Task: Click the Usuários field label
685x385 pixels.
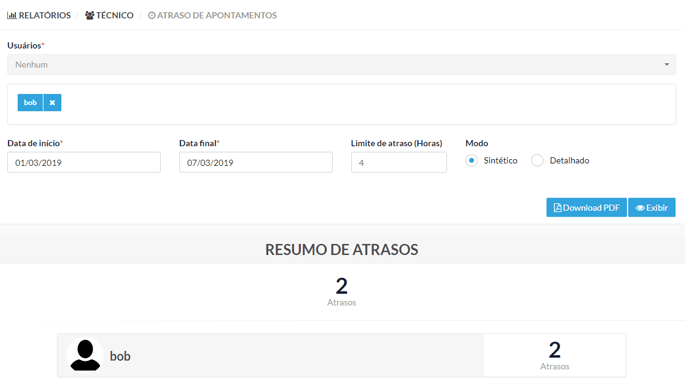Action: [26, 45]
